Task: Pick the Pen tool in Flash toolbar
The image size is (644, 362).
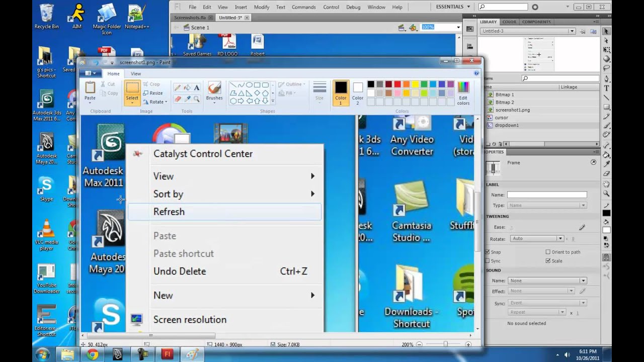Action: tap(607, 79)
